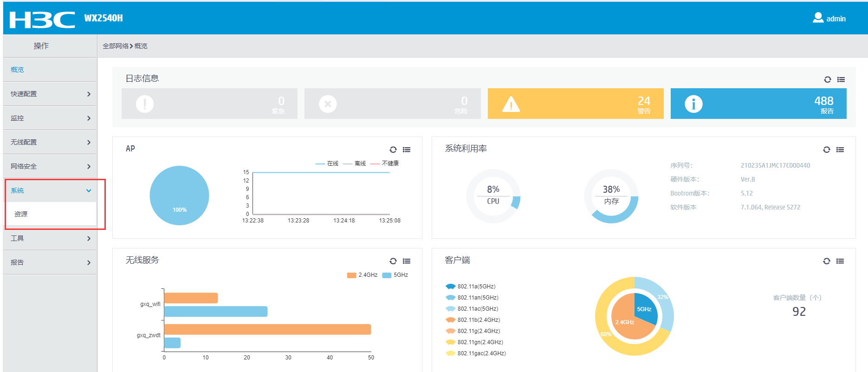The image size is (868, 372).
Task: Click 全部网络 in the breadcrumb
Action: coord(115,46)
